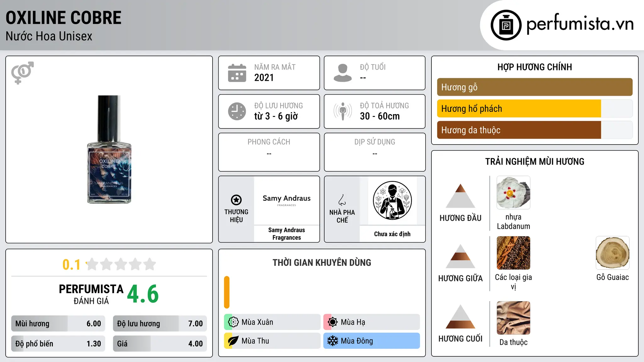Click the flower icon for Mùa Xuân
The image size is (644, 362).
pyautogui.click(x=233, y=322)
